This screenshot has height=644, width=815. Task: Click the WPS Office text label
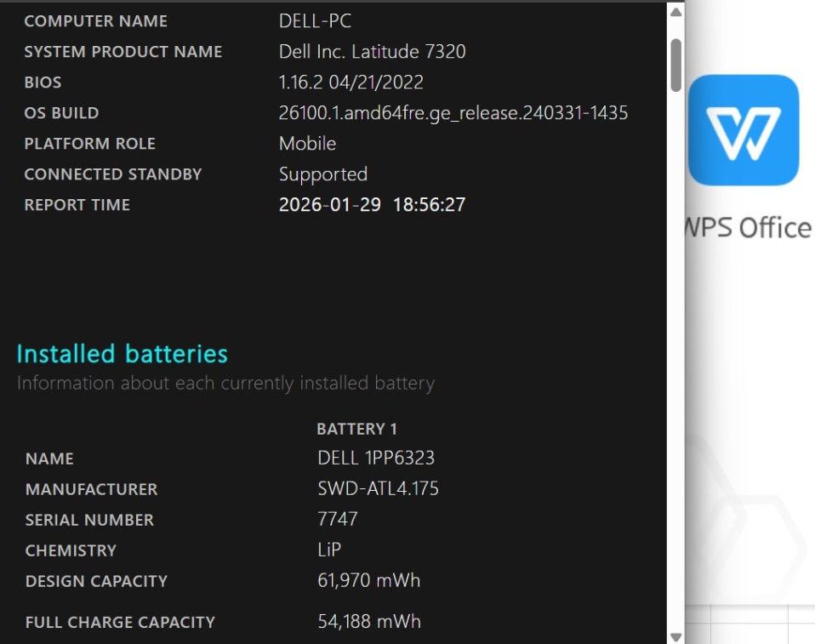749,228
